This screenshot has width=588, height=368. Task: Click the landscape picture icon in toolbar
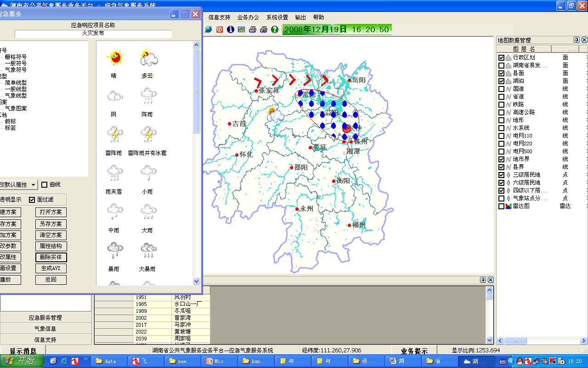pos(242,29)
